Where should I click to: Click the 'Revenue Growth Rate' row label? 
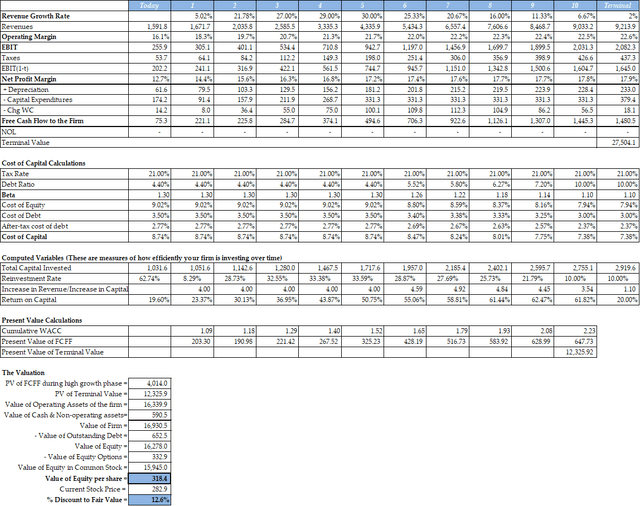pos(36,16)
